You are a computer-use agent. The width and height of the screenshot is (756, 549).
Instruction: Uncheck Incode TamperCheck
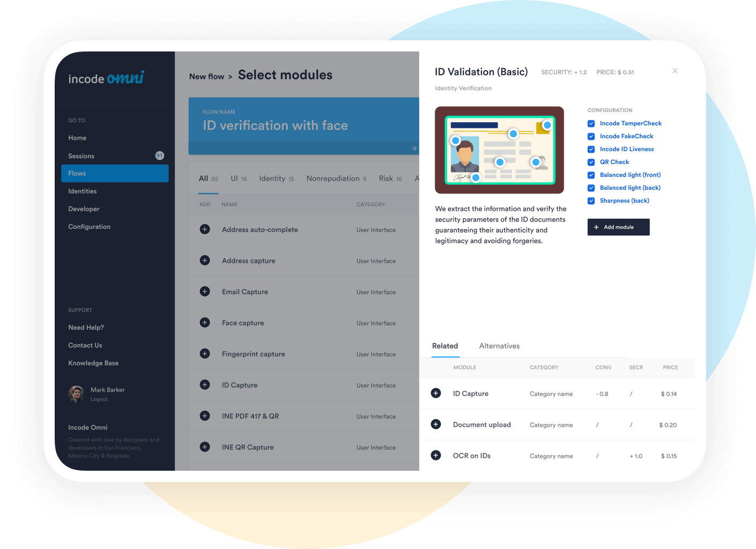pyautogui.click(x=591, y=123)
